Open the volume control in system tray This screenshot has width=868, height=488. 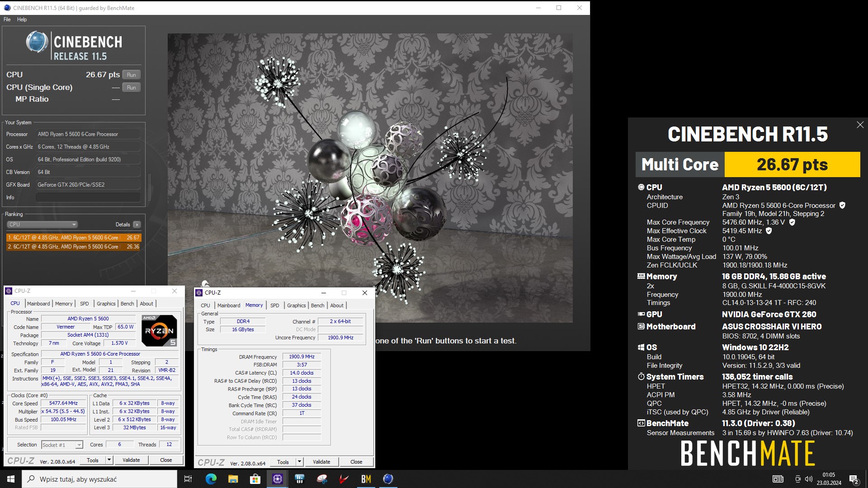(809, 479)
